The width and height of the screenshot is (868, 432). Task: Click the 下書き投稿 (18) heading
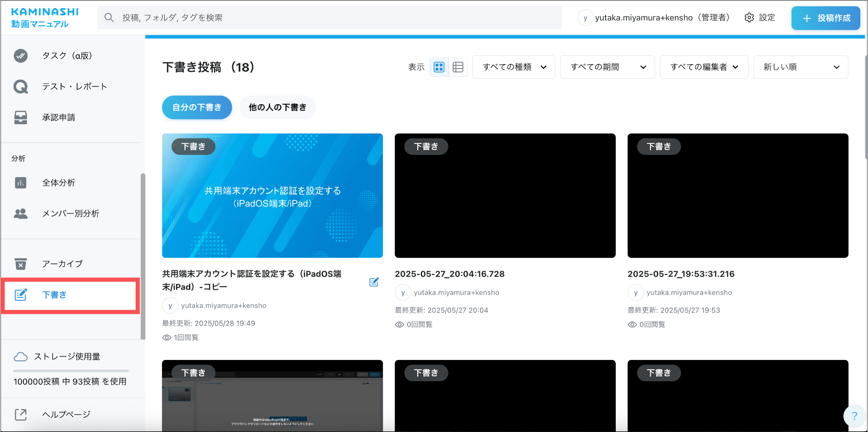pos(208,67)
